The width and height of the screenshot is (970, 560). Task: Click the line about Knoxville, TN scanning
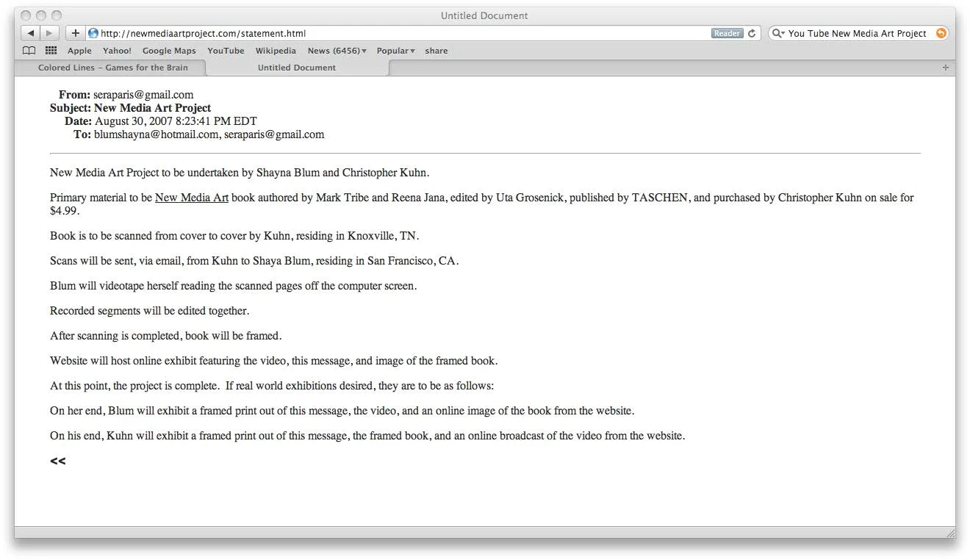234,236
